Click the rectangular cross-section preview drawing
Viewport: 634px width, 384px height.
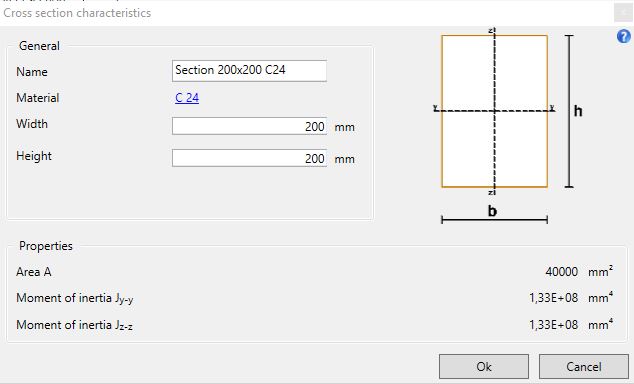point(495,111)
